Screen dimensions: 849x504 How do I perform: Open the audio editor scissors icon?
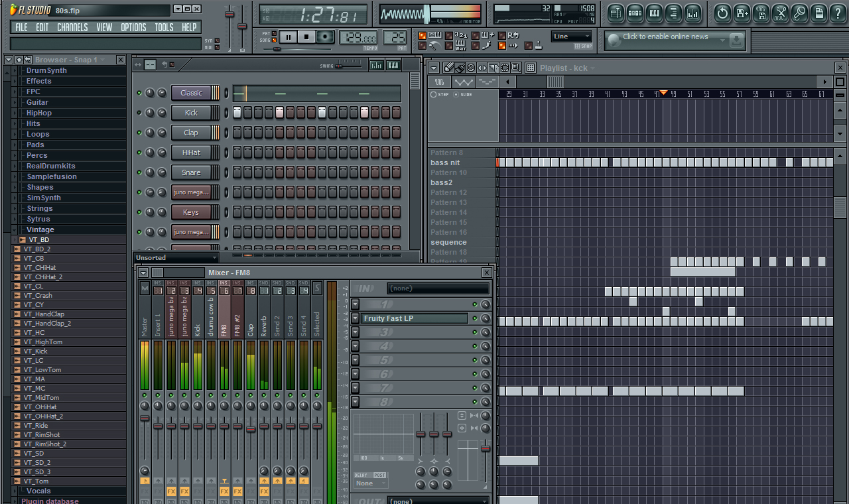click(780, 13)
